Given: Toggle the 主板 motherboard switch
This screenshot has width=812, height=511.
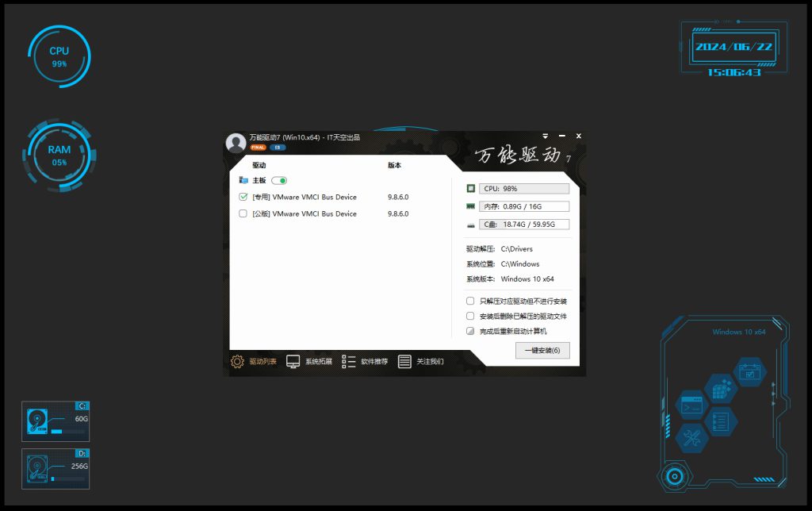Looking at the screenshot, I should (x=279, y=181).
